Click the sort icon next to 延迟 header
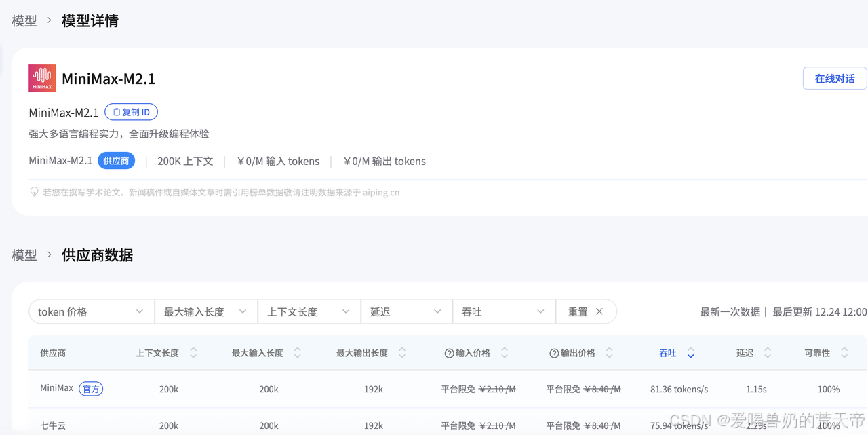Image resolution: width=868 pixels, height=435 pixels. (768, 352)
